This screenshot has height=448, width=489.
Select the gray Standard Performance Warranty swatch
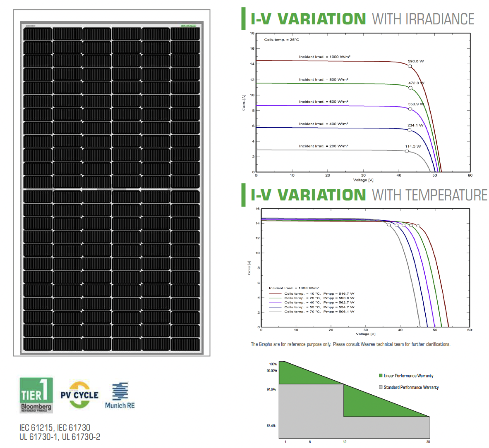point(381,387)
